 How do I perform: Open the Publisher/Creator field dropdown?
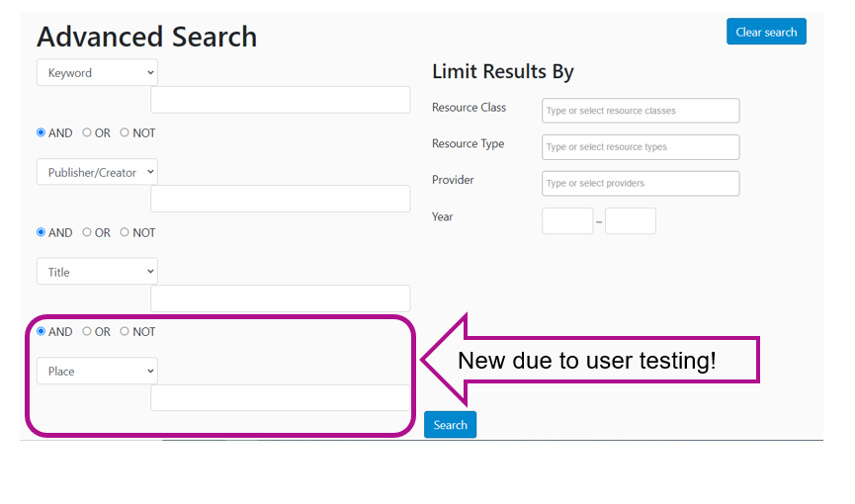97,172
